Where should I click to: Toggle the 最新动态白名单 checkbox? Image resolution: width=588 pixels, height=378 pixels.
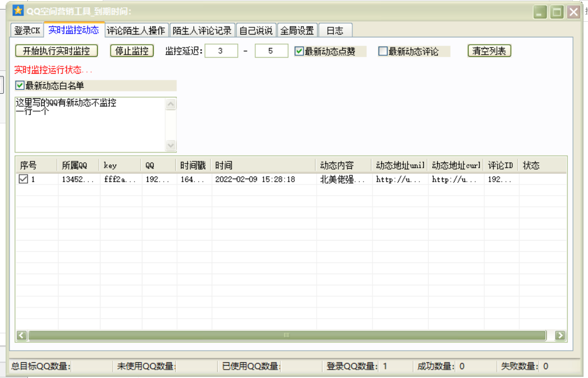click(20, 85)
